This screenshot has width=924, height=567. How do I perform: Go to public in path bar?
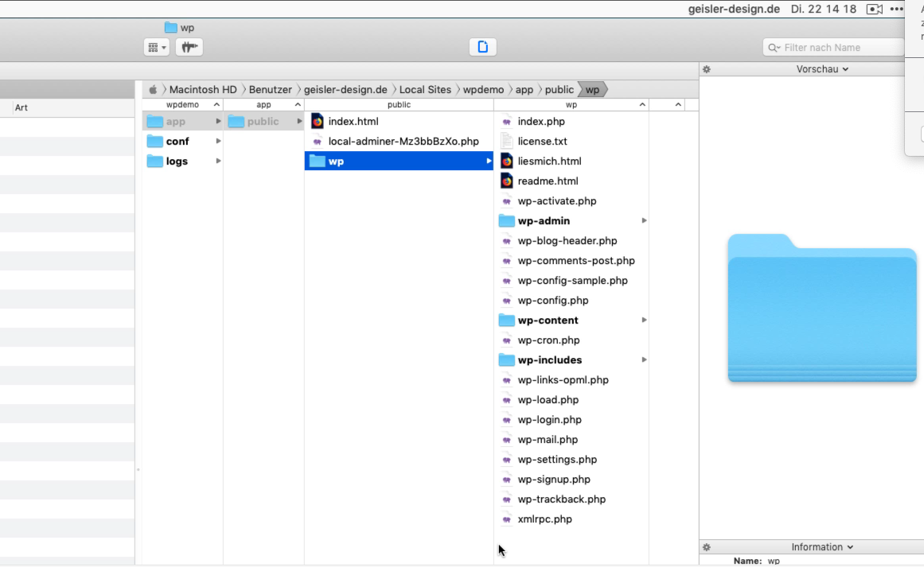tap(559, 90)
